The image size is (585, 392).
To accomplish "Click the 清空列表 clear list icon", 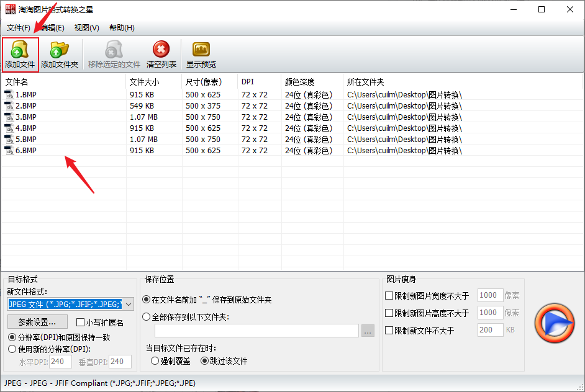I will point(161,49).
